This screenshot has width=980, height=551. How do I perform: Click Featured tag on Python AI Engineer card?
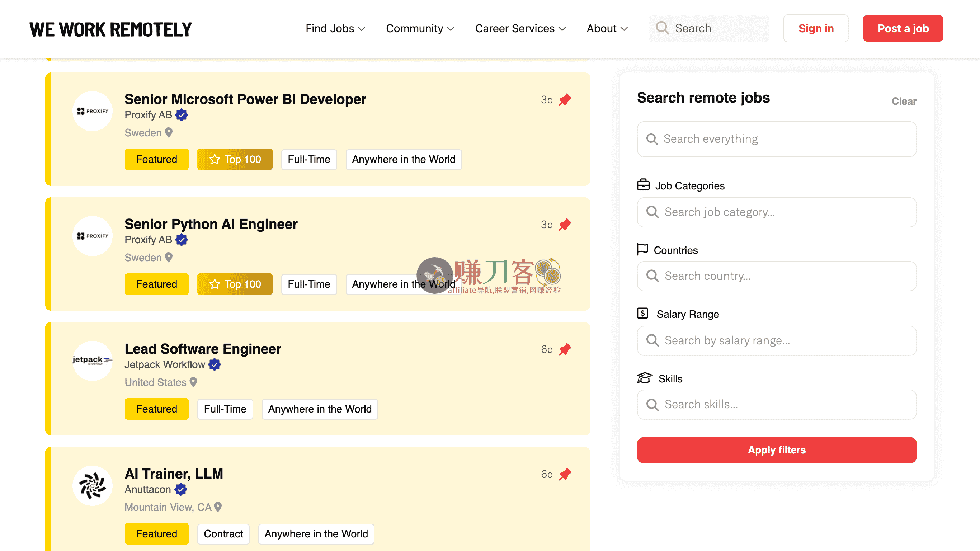pos(156,284)
